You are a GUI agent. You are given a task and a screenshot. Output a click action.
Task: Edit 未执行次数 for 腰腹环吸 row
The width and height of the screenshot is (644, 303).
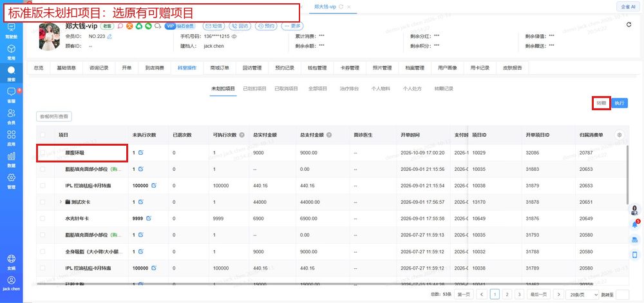pyautogui.click(x=141, y=153)
